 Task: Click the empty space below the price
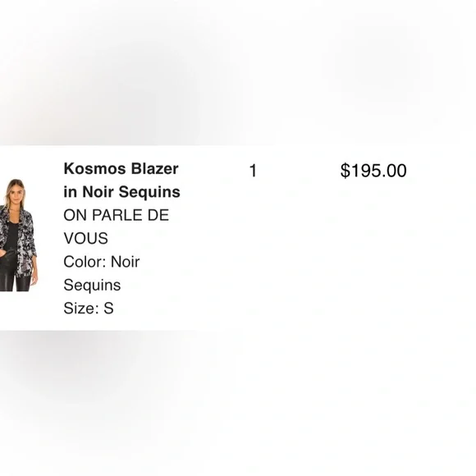(373, 255)
